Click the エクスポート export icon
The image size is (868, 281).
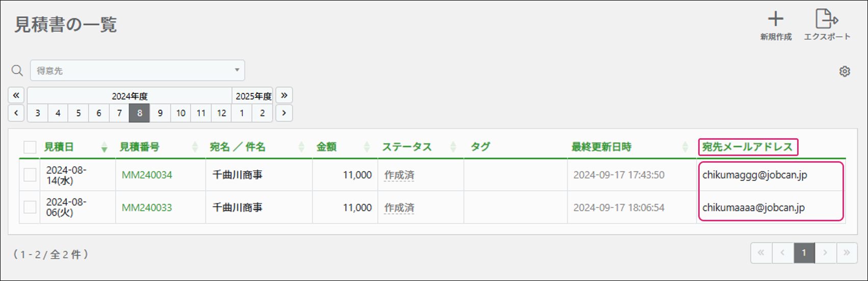pos(827,20)
